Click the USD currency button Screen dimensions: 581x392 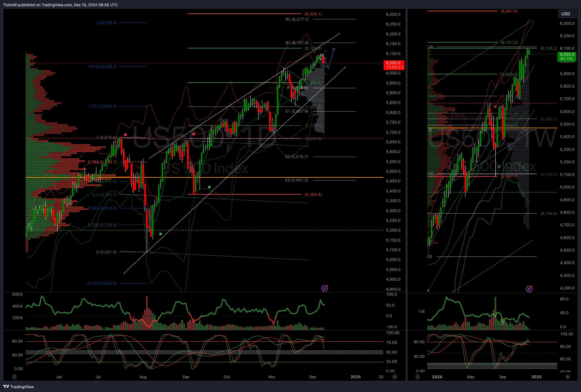point(567,14)
